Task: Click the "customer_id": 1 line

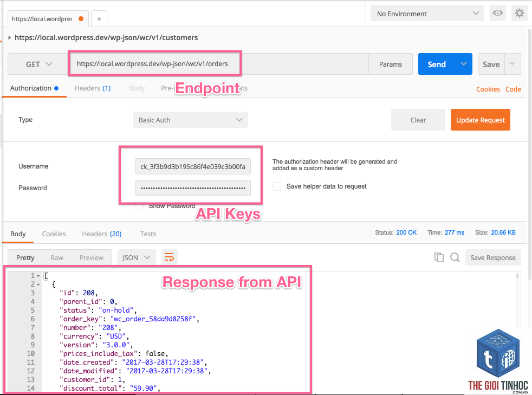Action: point(92,379)
